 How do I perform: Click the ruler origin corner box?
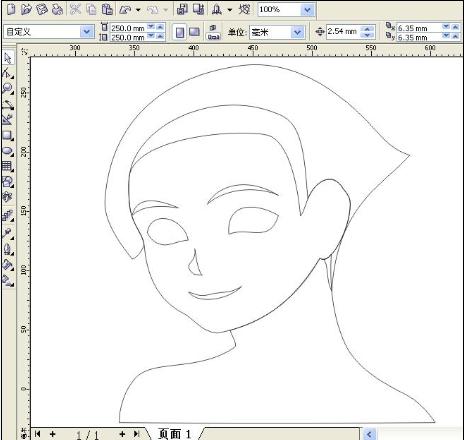point(24,51)
